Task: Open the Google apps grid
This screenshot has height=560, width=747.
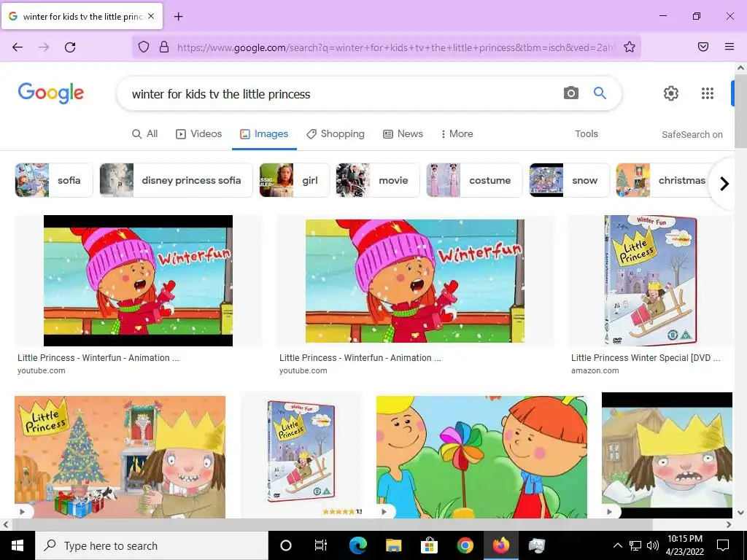Action: click(708, 93)
